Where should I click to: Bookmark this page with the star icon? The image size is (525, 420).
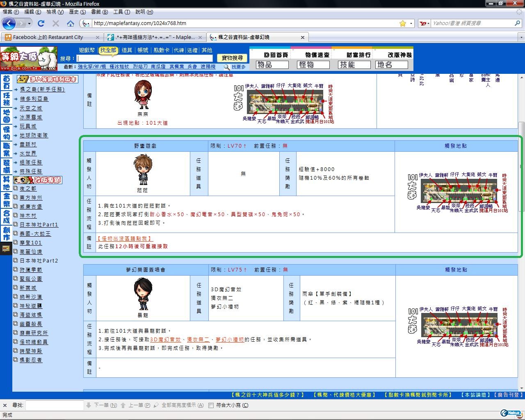403,23
